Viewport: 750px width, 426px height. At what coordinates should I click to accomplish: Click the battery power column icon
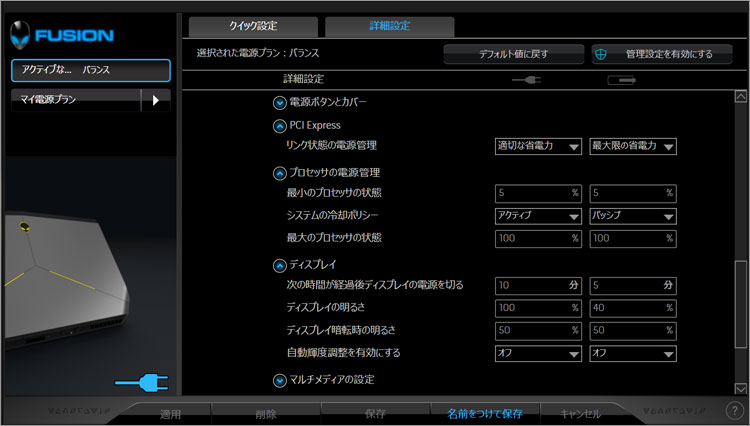(621, 80)
